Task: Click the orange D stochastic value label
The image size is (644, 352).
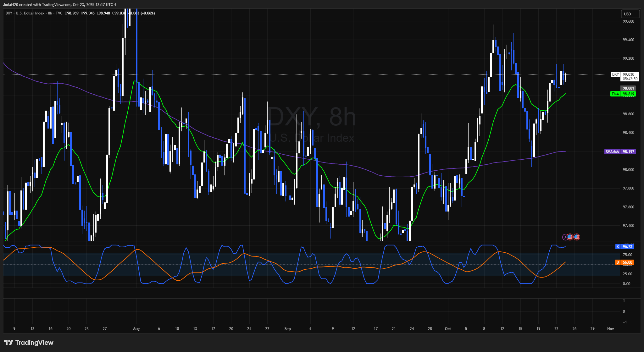Action: pyautogui.click(x=624, y=262)
